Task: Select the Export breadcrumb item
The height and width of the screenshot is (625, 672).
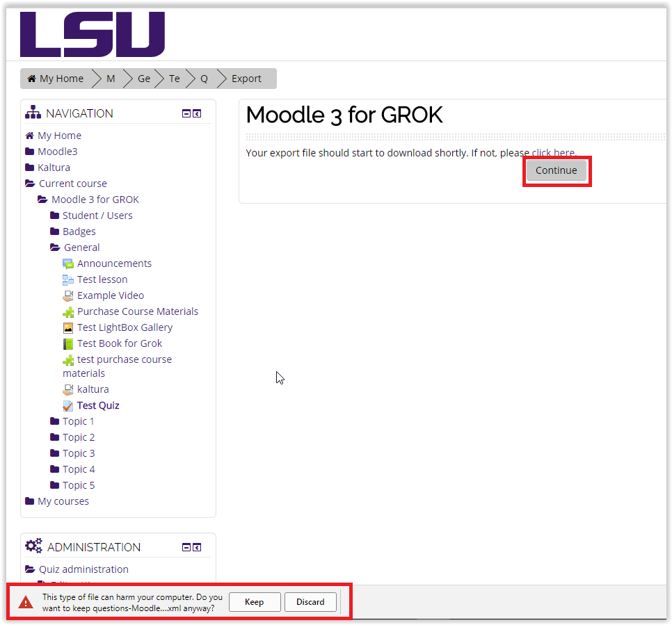Action: click(246, 79)
